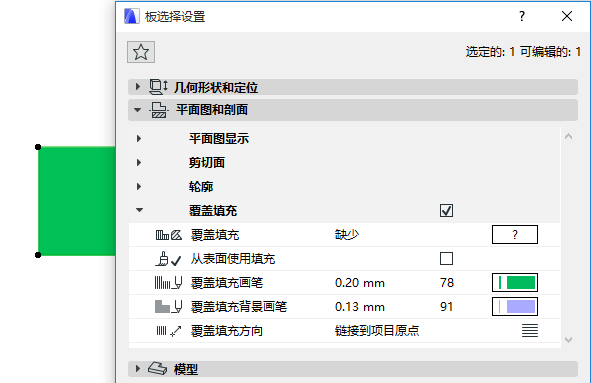This screenshot has height=383, width=591.
Task: Edit the pen number 91 field
Action: [x=446, y=307]
